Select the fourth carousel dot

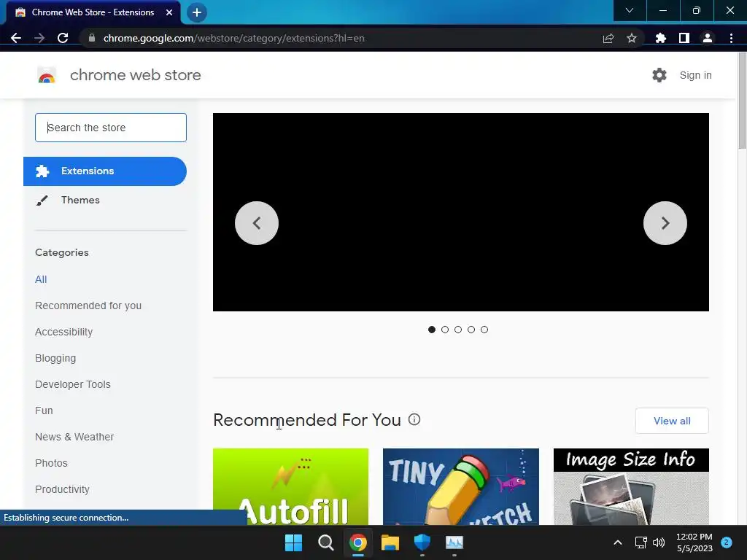pyautogui.click(x=471, y=330)
